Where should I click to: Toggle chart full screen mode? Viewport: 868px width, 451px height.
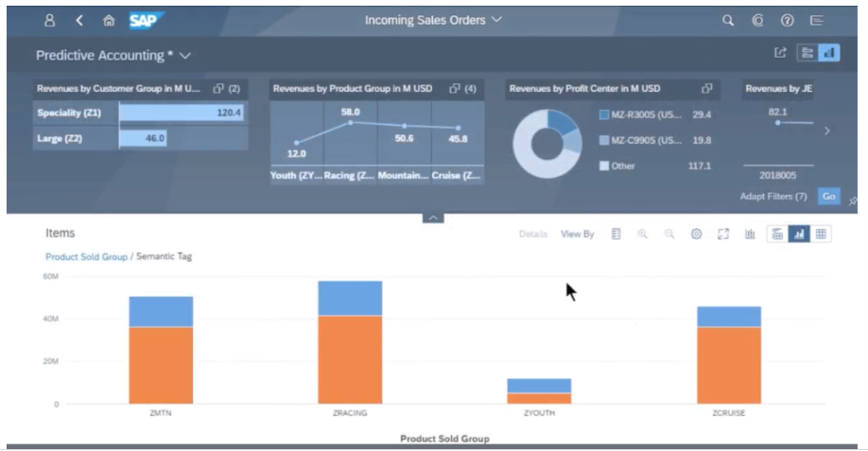pos(723,234)
